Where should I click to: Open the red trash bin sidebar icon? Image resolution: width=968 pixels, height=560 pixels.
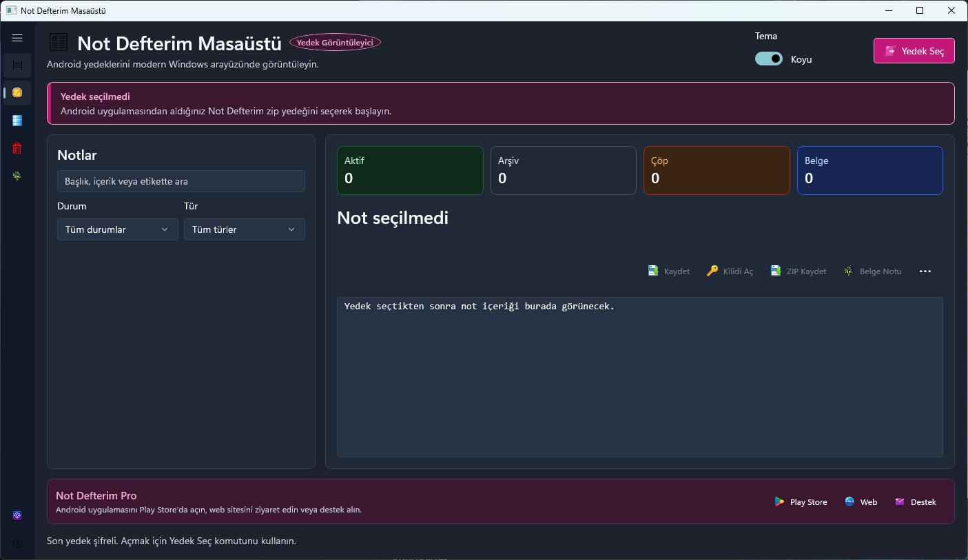pos(17,148)
